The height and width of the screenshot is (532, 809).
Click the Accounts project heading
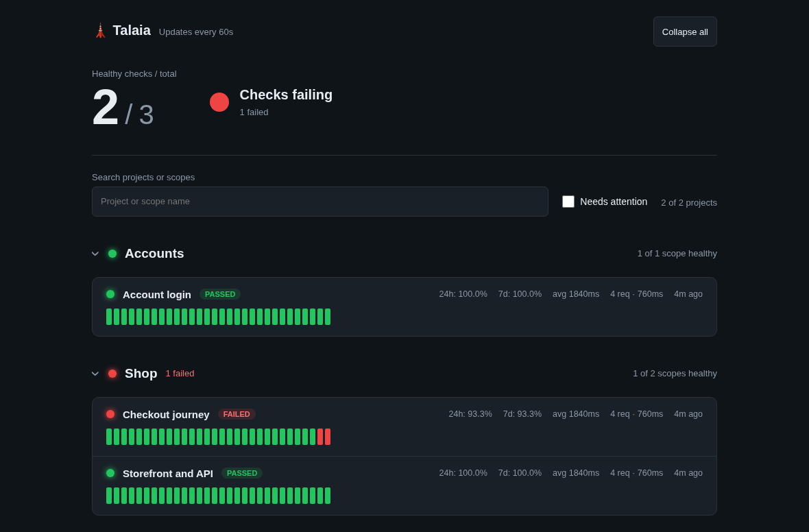point(154,254)
